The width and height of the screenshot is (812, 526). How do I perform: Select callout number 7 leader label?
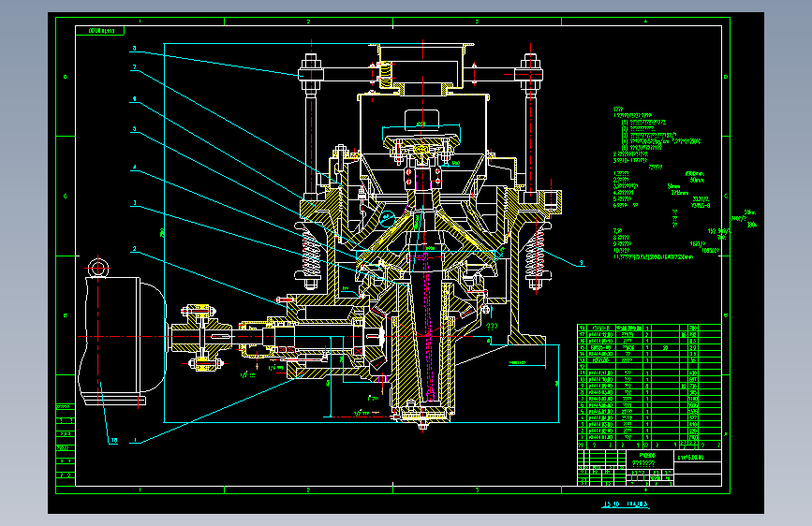(134, 67)
